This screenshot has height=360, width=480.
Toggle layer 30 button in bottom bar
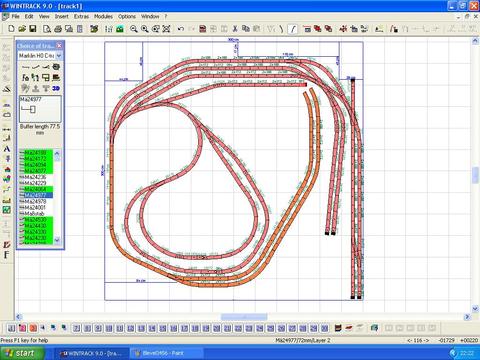324,328
